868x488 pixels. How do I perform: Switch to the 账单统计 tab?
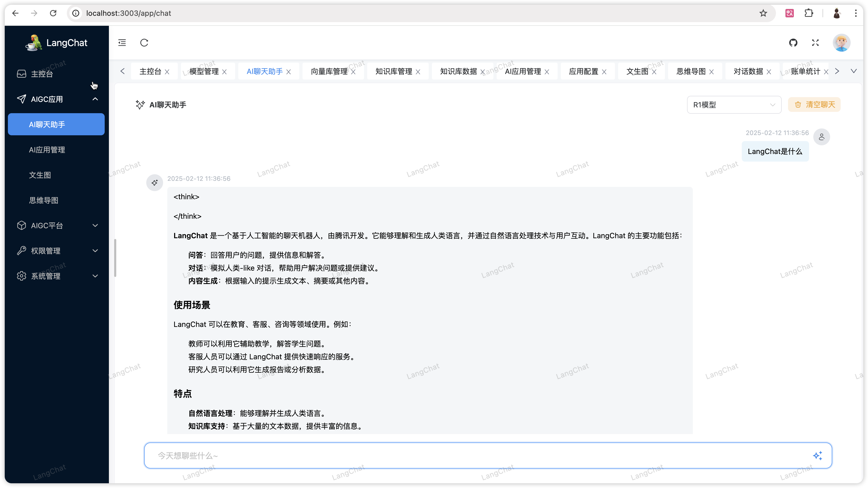806,72
